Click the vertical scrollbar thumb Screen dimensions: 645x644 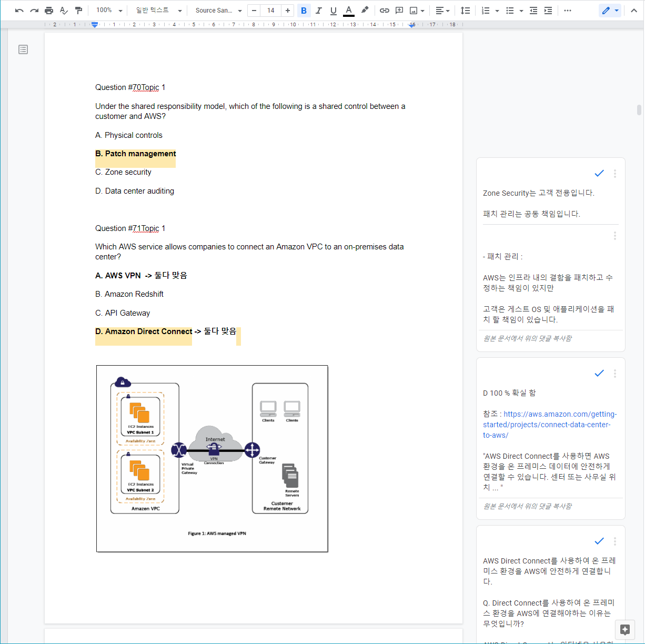coord(639,110)
